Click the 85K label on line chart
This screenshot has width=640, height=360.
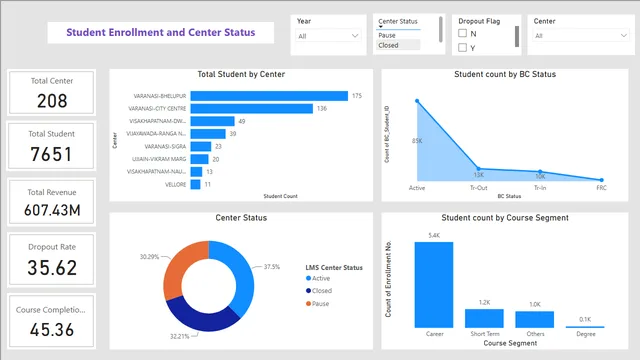pos(417,141)
